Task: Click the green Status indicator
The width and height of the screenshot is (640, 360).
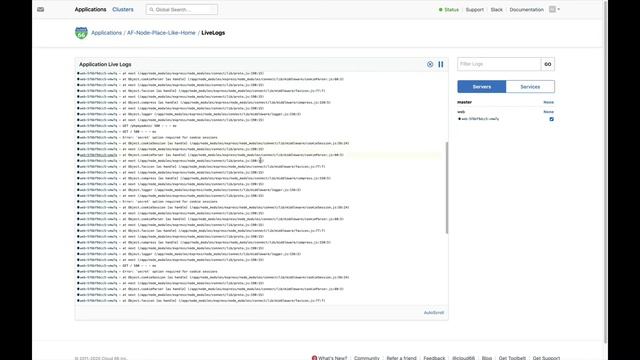Action: click(449, 9)
